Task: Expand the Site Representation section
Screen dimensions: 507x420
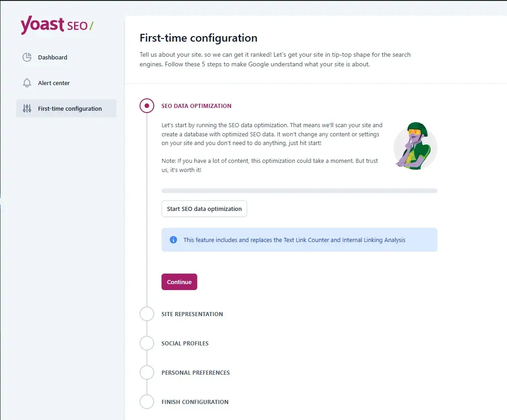Action: click(x=192, y=314)
